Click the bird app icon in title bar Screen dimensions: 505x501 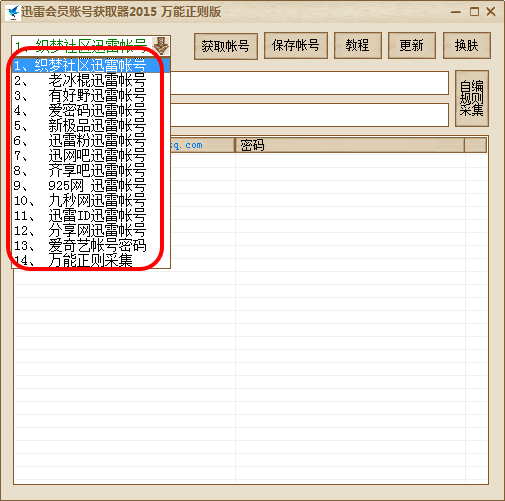pos(13,13)
